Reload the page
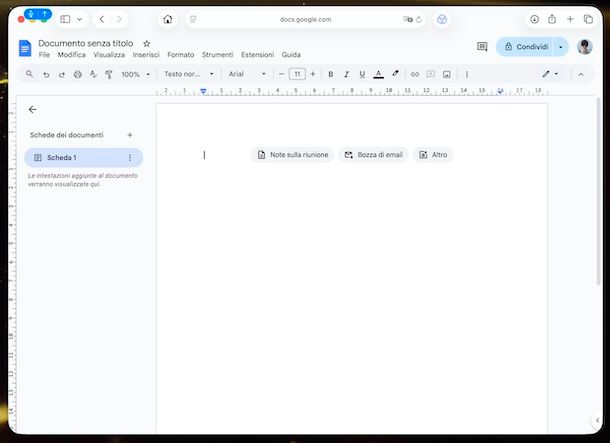 [419, 19]
